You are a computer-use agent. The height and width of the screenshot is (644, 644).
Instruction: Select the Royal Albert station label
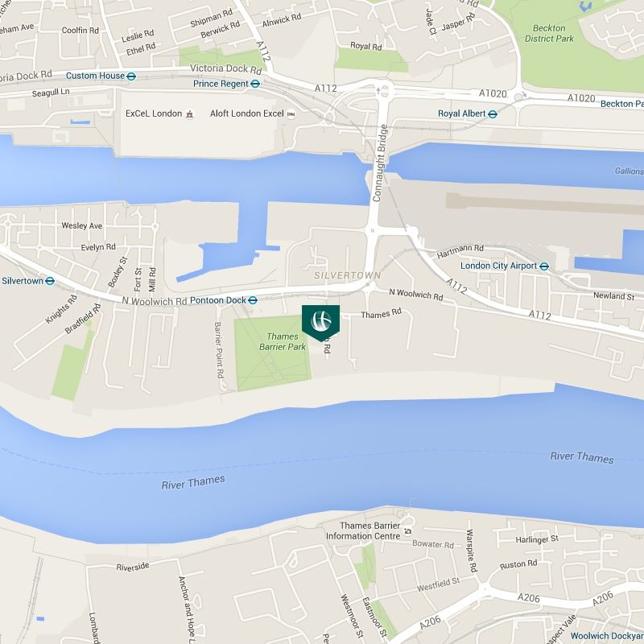tap(461, 114)
